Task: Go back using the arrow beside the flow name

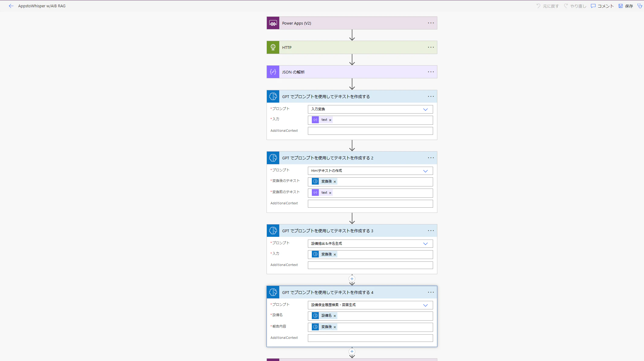Action: (11, 6)
